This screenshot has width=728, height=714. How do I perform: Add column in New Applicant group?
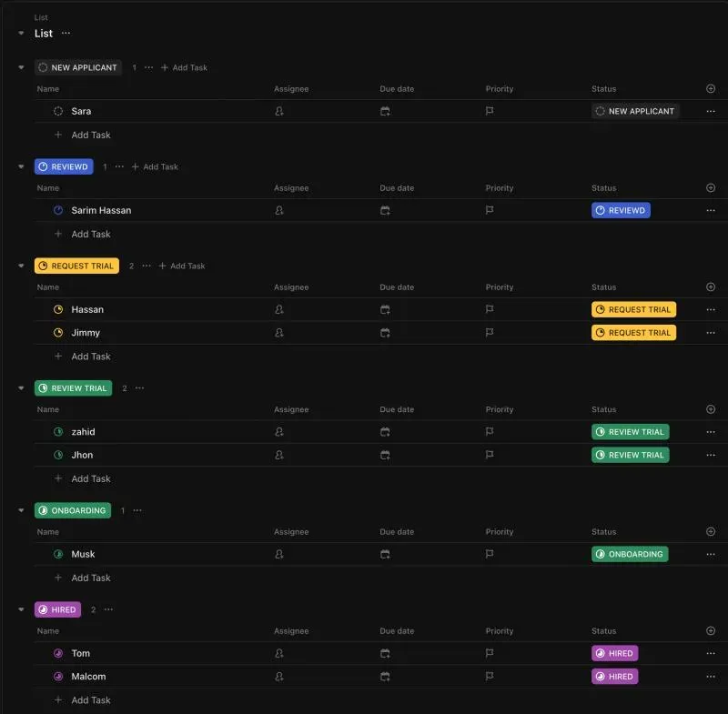pos(711,88)
